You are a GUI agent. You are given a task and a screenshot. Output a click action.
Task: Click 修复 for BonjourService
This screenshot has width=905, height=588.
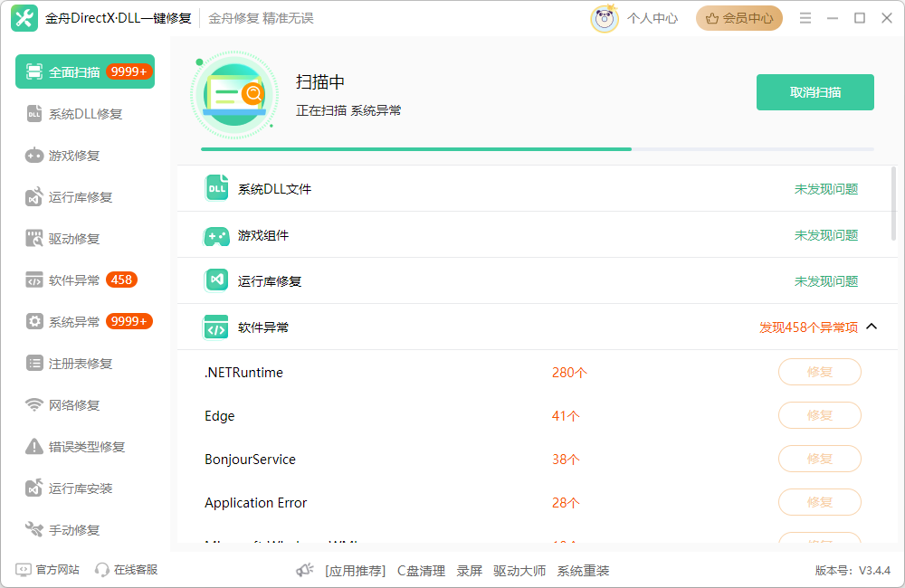(x=820, y=459)
